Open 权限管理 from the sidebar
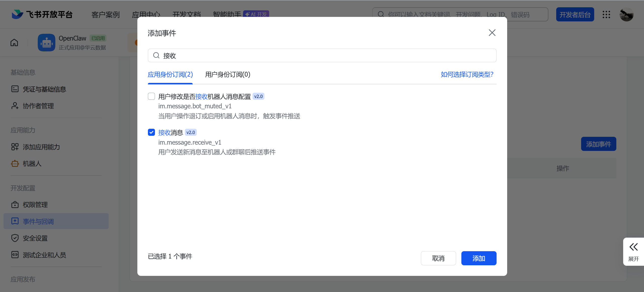 [x=35, y=205]
